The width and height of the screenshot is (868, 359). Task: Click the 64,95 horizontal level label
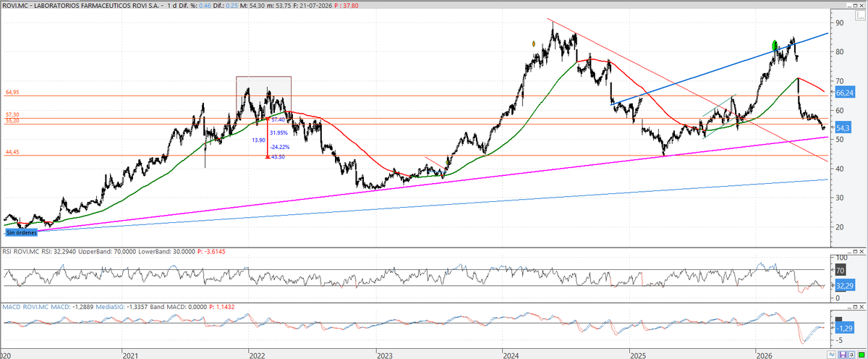tap(12, 93)
